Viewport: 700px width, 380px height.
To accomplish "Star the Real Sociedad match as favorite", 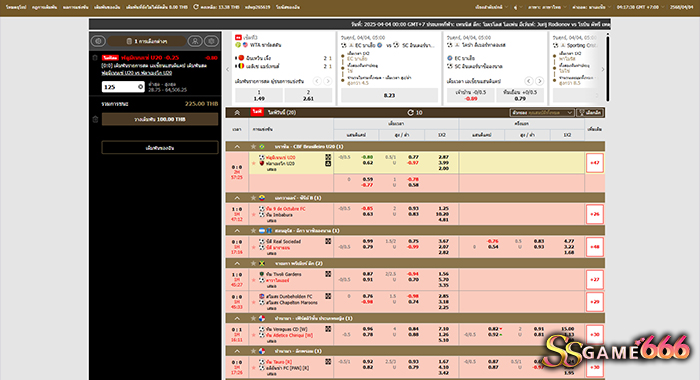I will (x=254, y=247).
